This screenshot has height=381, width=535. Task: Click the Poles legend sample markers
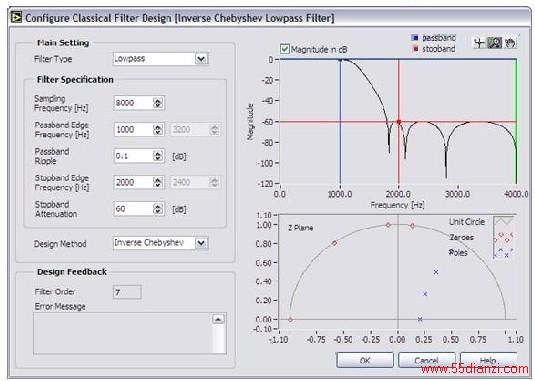(504, 253)
